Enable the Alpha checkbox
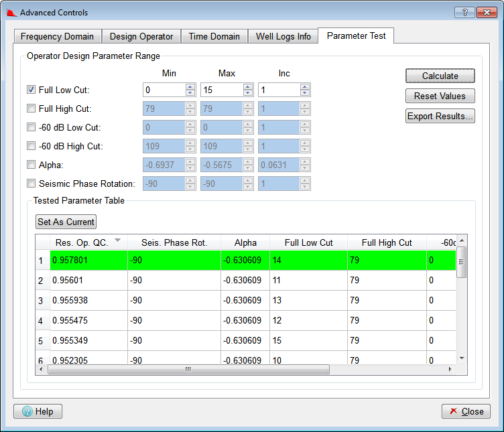This screenshot has width=504, height=432. point(31,165)
